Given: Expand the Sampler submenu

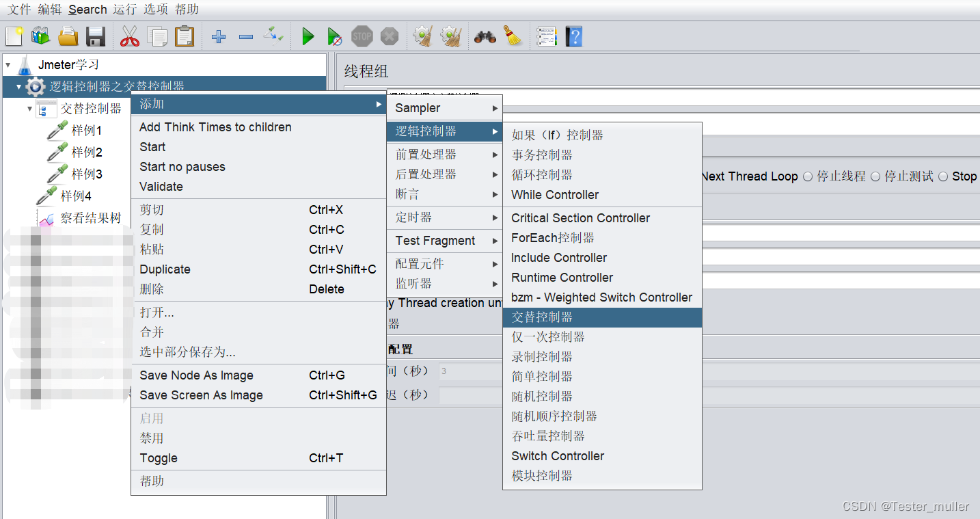Looking at the screenshot, I should (445, 108).
